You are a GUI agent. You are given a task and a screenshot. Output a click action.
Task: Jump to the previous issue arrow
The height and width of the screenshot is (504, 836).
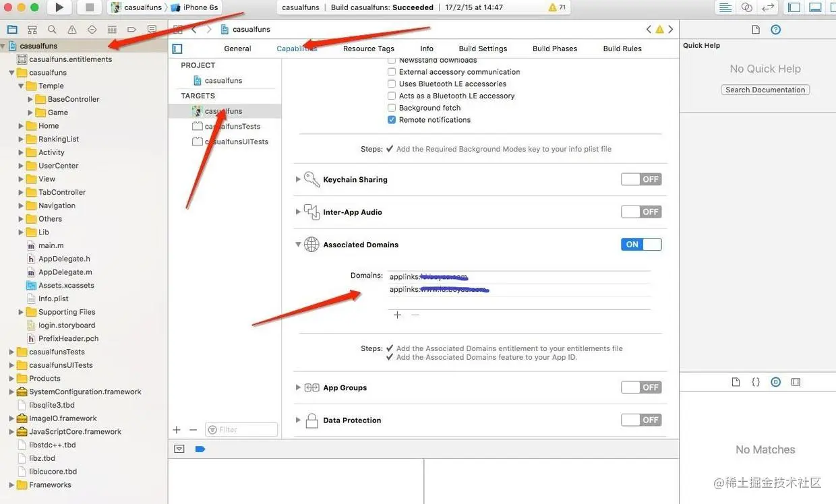(x=649, y=30)
